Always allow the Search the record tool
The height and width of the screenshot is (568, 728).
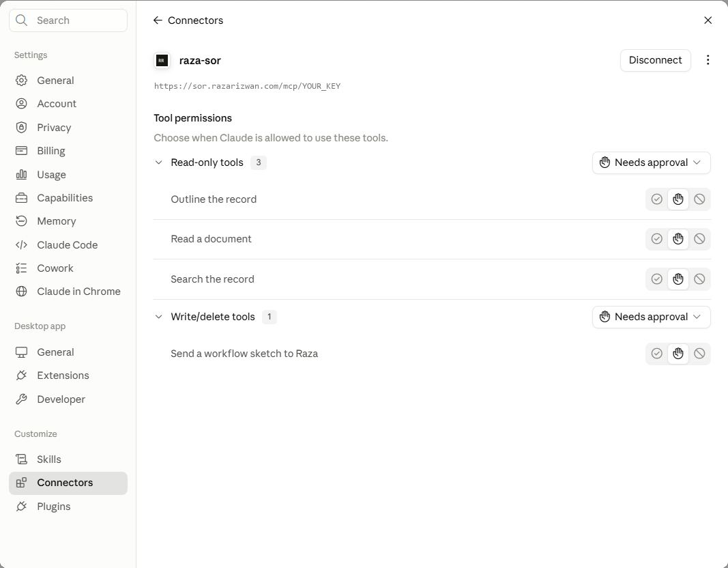[x=656, y=279]
